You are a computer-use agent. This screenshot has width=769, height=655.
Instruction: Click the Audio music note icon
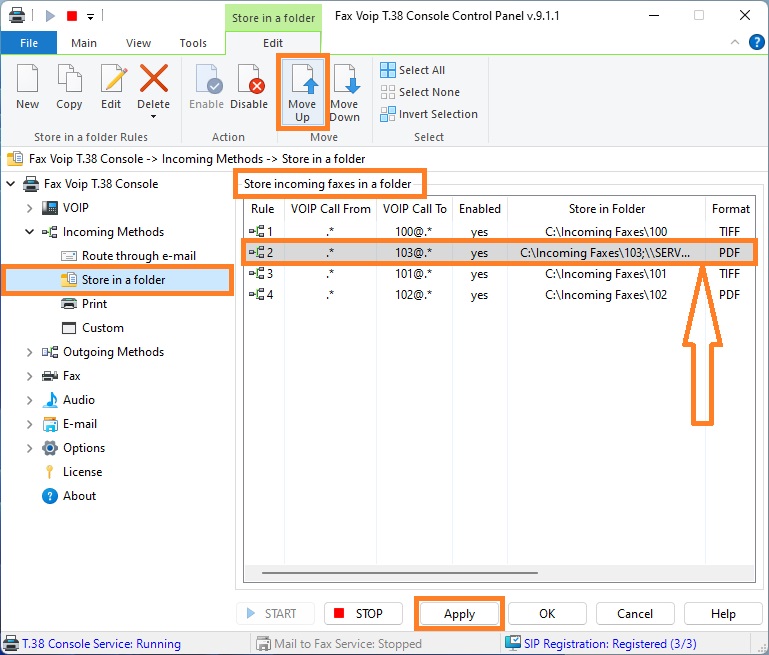pyautogui.click(x=50, y=400)
